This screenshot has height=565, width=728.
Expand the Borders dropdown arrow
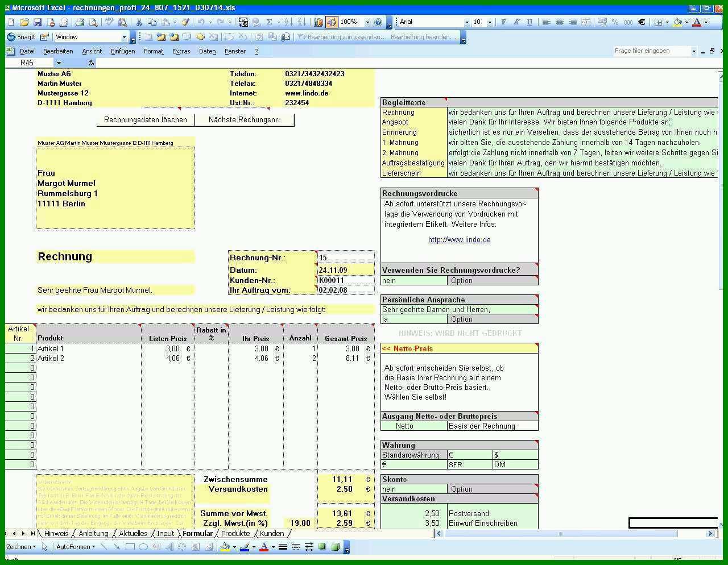(x=667, y=22)
